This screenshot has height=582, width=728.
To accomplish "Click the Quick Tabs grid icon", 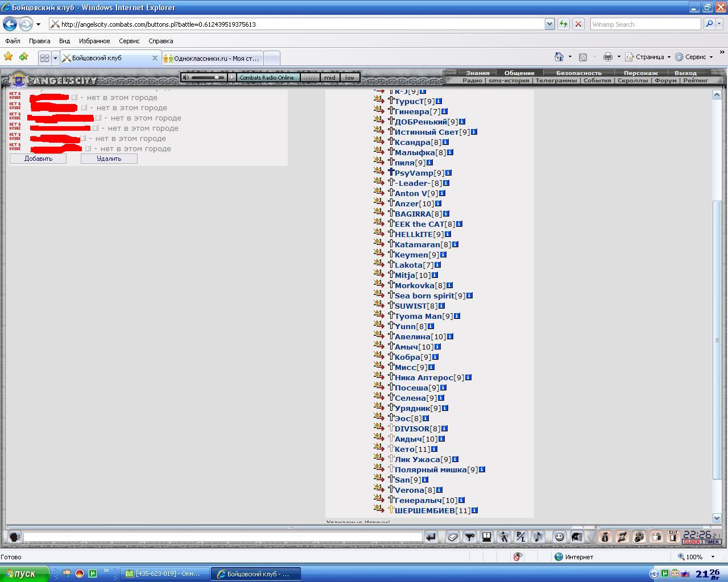I will pos(44,58).
